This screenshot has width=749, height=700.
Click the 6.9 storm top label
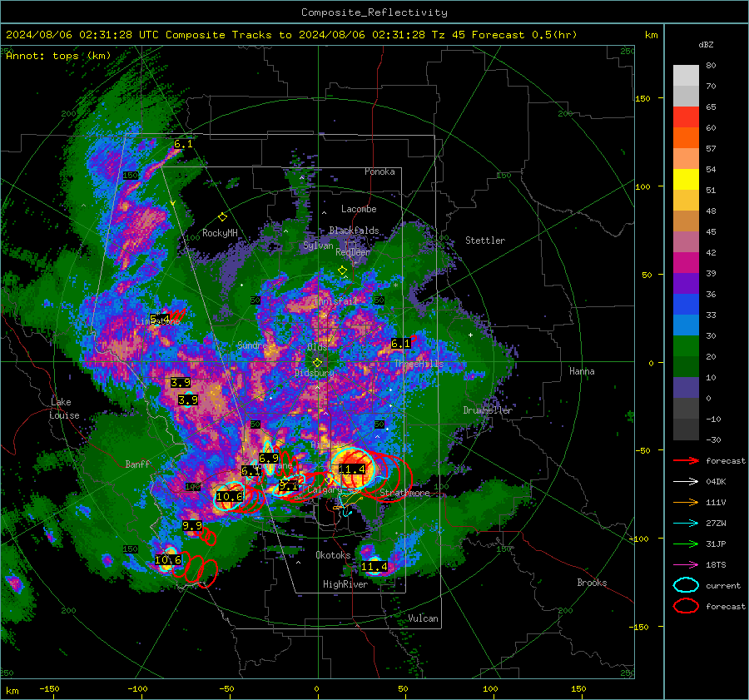269,459
